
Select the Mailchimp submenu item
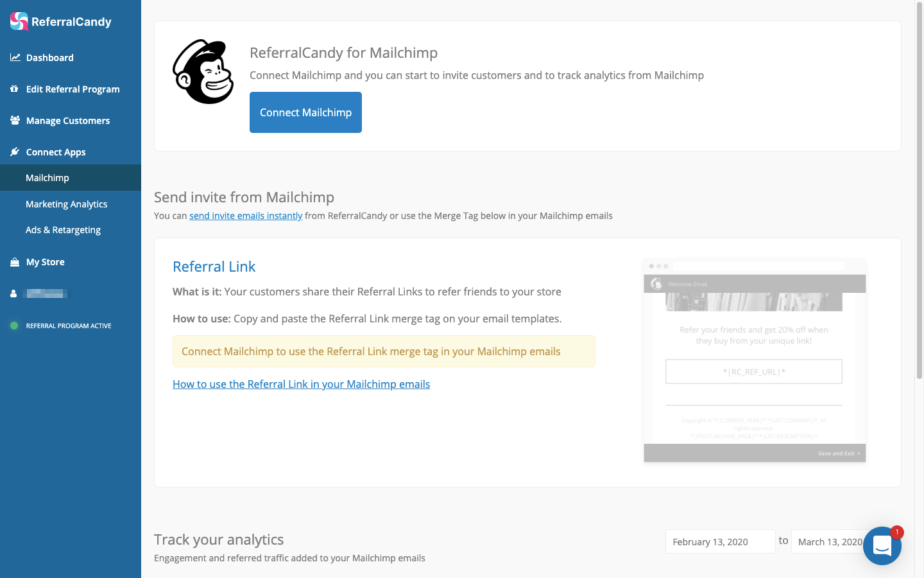tap(71, 178)
